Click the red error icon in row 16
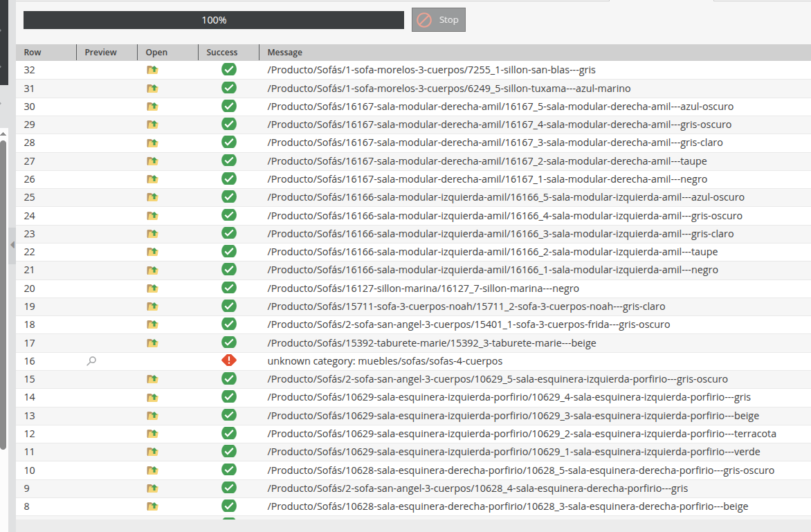 click(229, 360)
